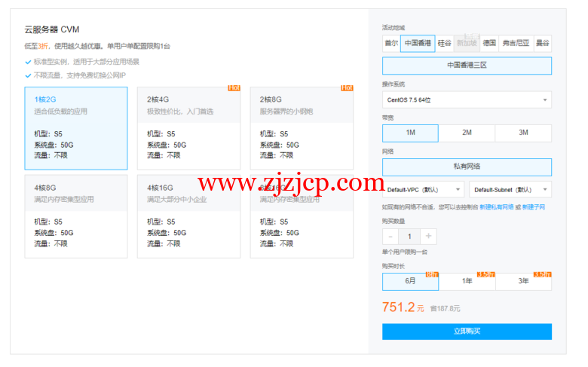Expand the Default-Subnet dropdown
This screenshot has height=367, width=588.
[x=510, y=189]
